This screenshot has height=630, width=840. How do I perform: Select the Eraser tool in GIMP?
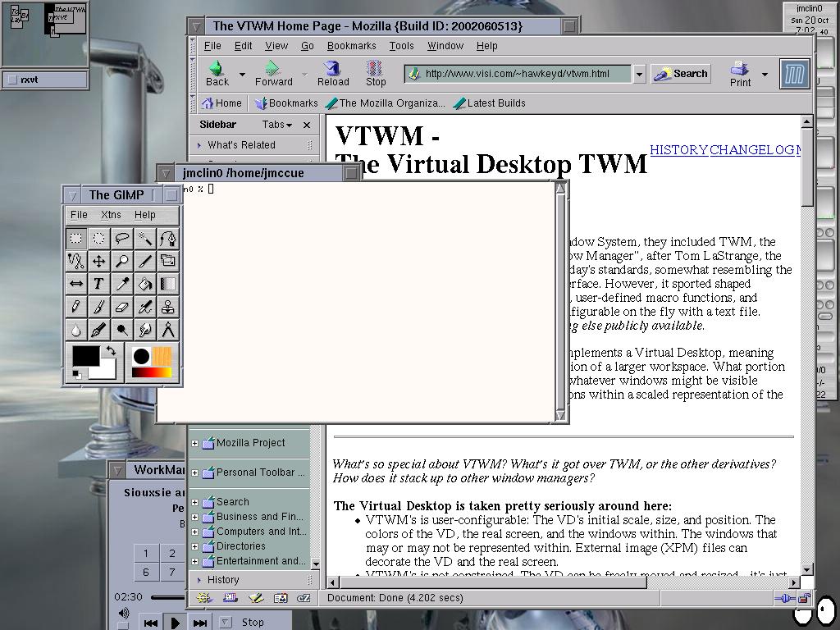[x=122, y=307]
